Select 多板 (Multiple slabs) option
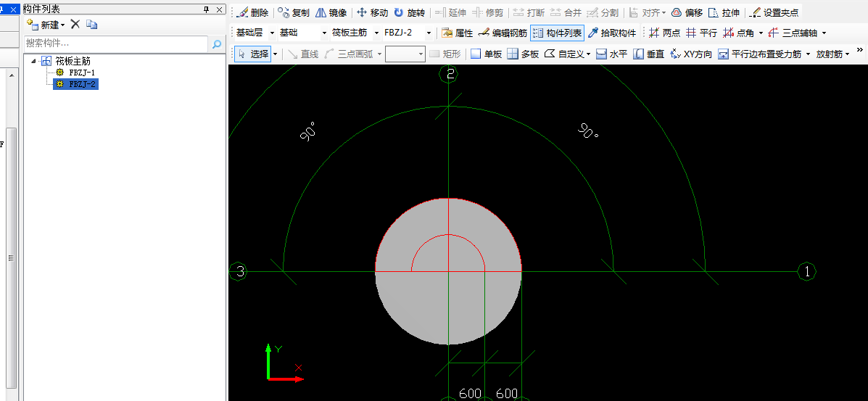The width and height of the screenshot is (868, 401). (523, 54)
